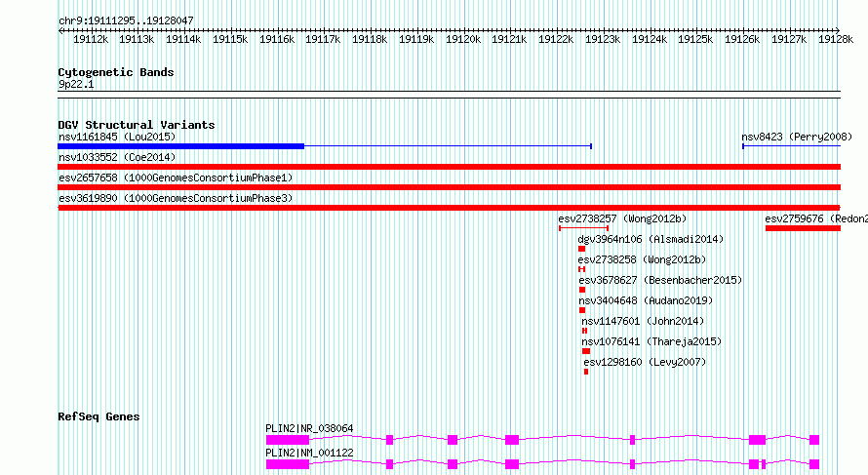Select the red marker under nsv1076141

[x=586, y=351]
